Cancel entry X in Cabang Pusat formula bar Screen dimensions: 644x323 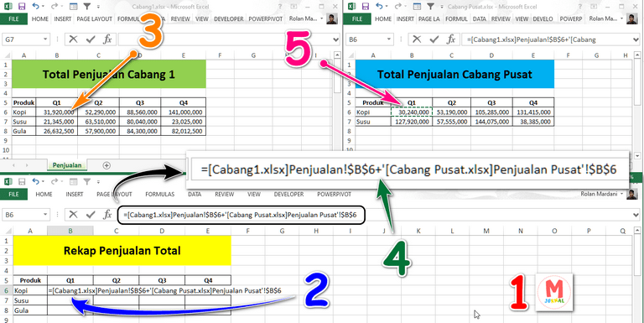(x=417, y=39)
